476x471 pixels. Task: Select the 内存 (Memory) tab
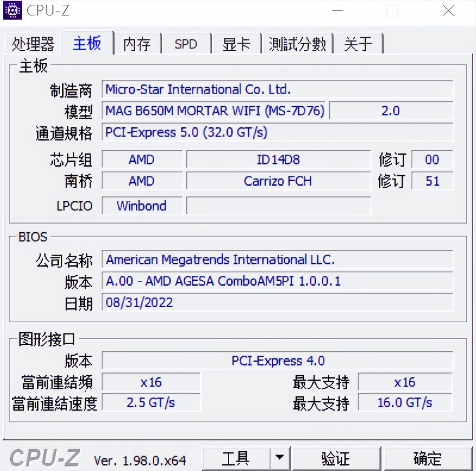[137, 44]
